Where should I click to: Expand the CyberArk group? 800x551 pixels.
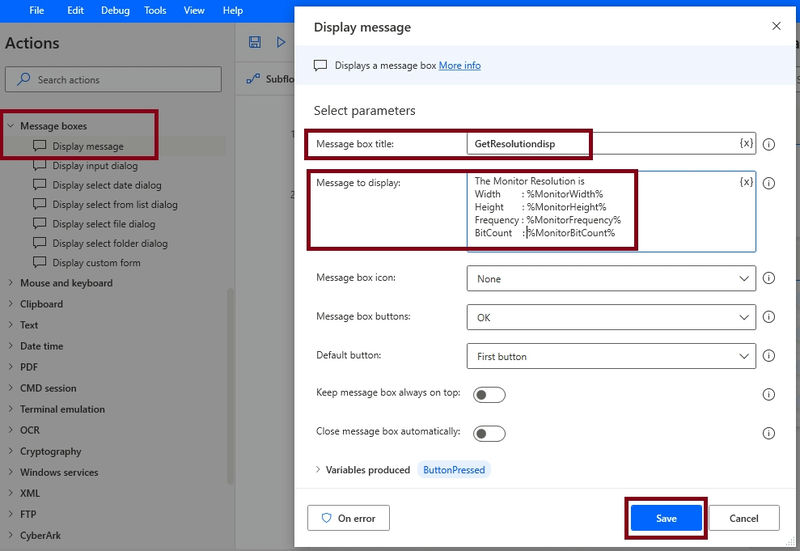tap(11, 535)
